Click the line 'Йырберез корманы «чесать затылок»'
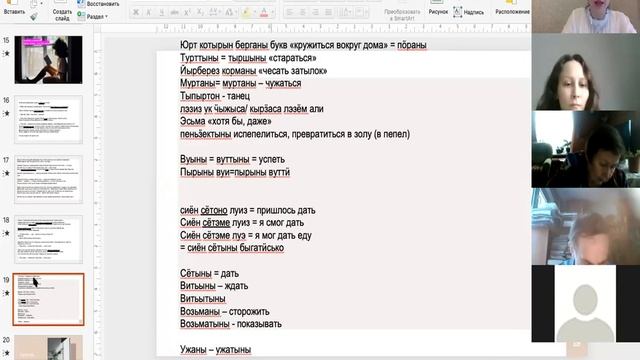Image resolution: width=640 pixels, height=360 pixels. coord(253,71)
